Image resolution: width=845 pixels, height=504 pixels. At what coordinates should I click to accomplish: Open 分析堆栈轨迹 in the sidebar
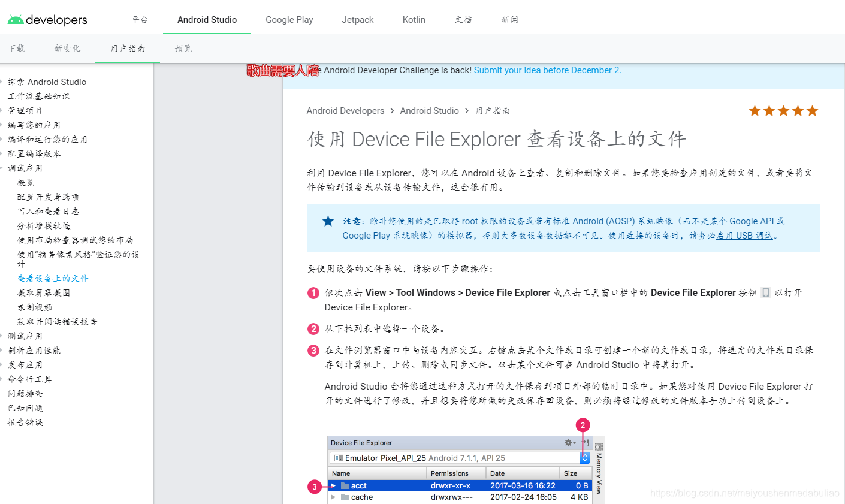(x=44, y=226)
